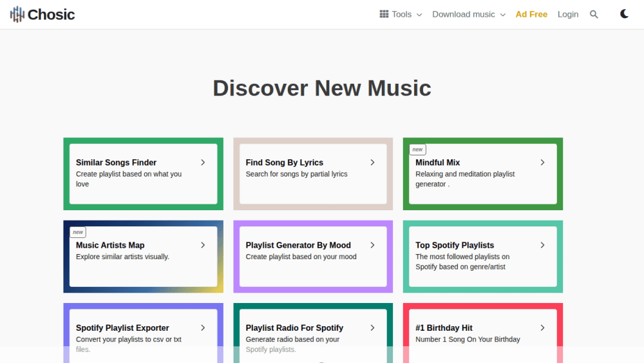Viewport: 644px width, 363px height.
Task: Click the Chosic brand name text
Action: [x=51, y=14]
